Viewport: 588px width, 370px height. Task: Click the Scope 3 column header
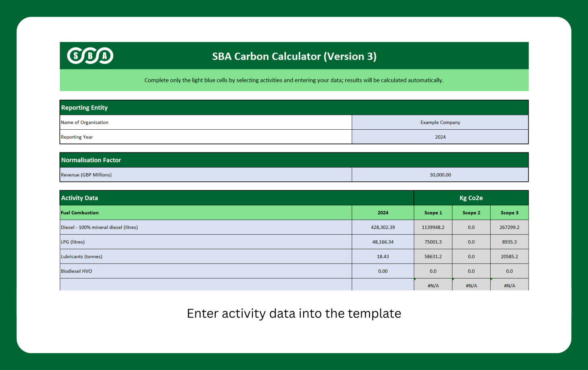click(509, 213)
